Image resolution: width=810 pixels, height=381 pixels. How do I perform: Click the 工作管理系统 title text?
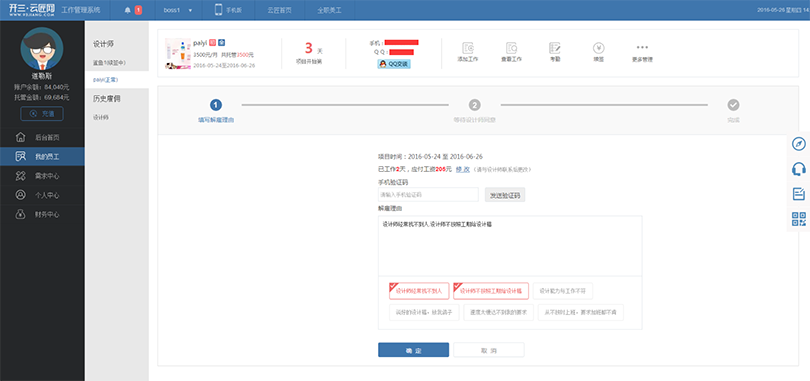(x=80, y=10)
